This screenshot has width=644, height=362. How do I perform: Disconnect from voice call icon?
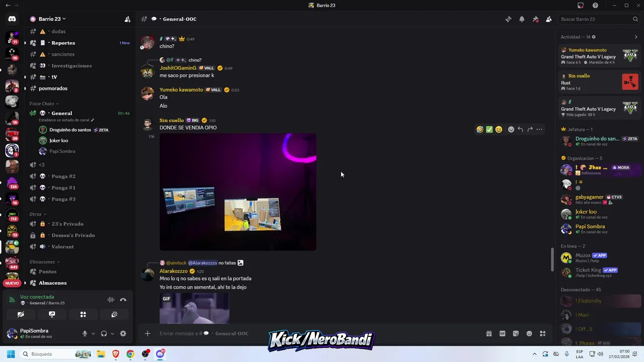tap(123, 300)
